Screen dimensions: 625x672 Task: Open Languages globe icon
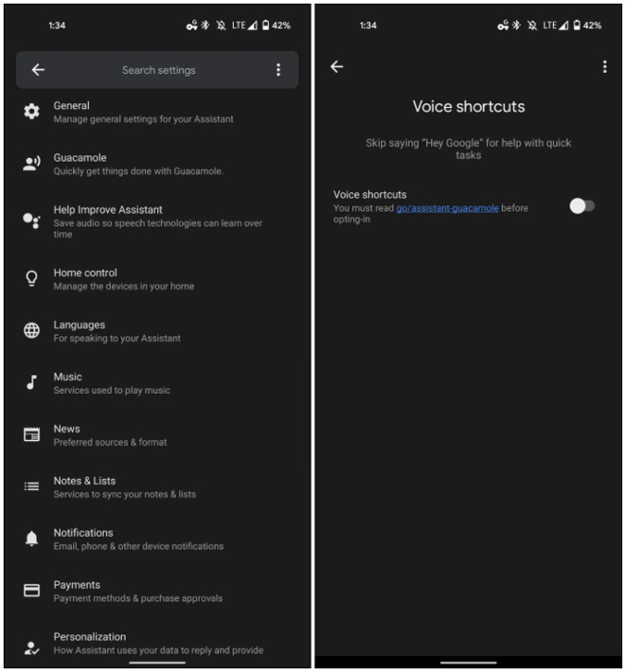31,330
